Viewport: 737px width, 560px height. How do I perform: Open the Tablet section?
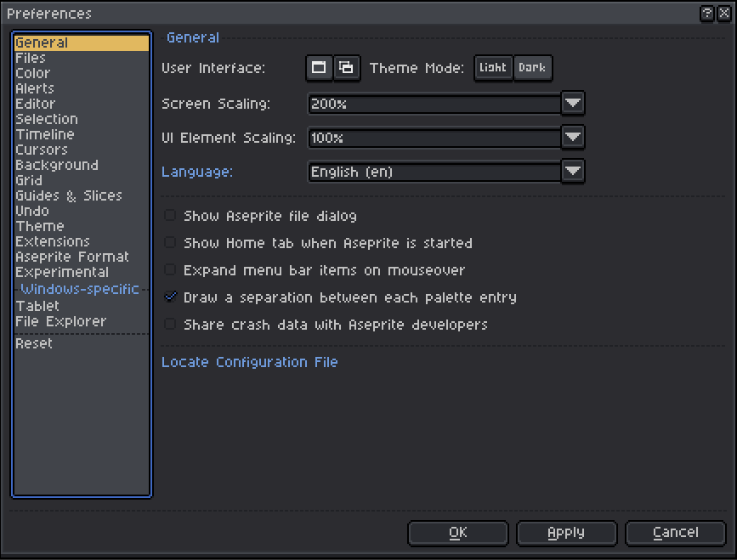click(82, 306)
